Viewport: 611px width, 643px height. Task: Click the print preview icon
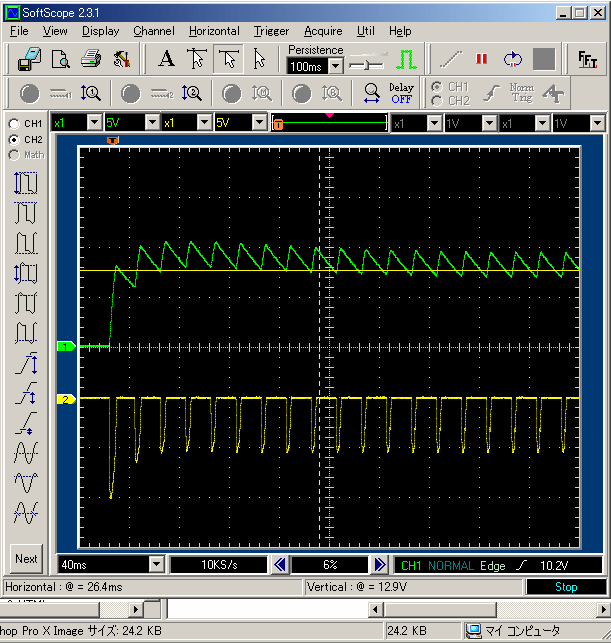tap(60, 59)
